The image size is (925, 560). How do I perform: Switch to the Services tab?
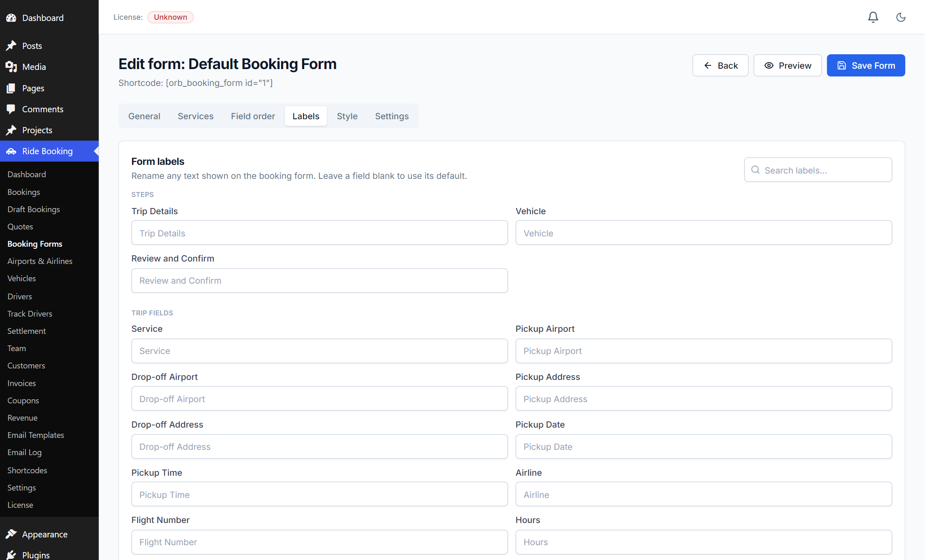coord(196,116)
